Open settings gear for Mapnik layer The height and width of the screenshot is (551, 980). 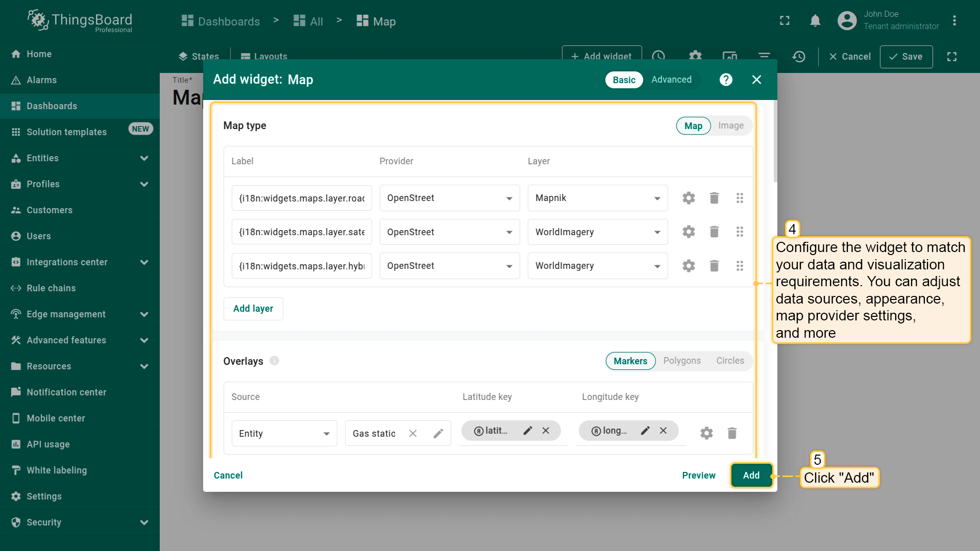point(689,198)
